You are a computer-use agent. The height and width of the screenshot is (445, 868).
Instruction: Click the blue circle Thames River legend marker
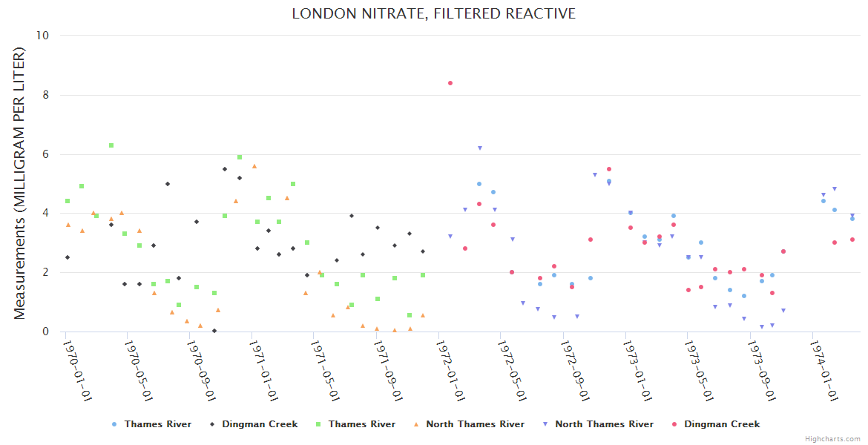coord(114,424)
